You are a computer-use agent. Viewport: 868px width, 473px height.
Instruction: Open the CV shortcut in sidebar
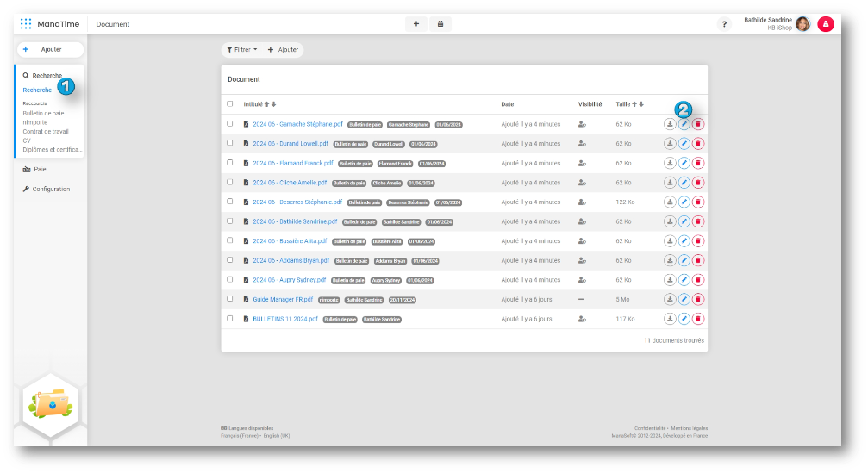pyautogui.click(x=27, y=140)
